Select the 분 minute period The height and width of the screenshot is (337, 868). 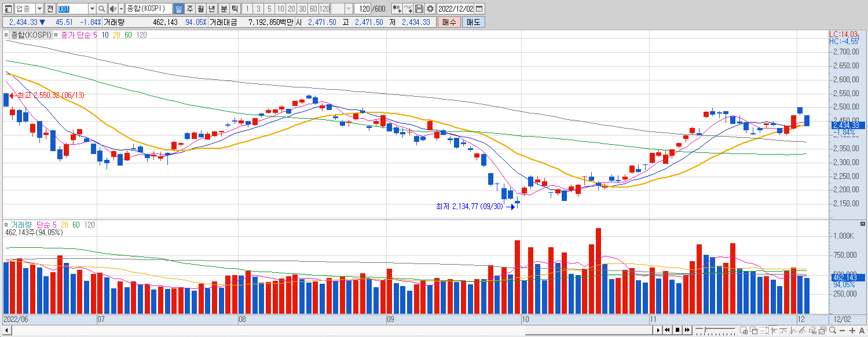click(224, 9)
